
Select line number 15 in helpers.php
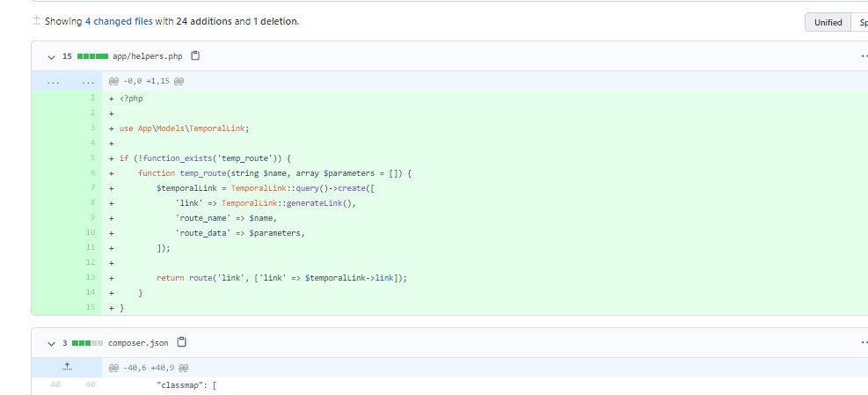(91, 308)
